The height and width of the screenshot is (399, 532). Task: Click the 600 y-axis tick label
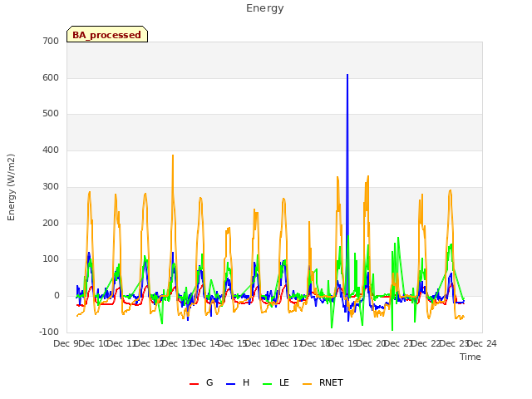click(x=51, y=77)
